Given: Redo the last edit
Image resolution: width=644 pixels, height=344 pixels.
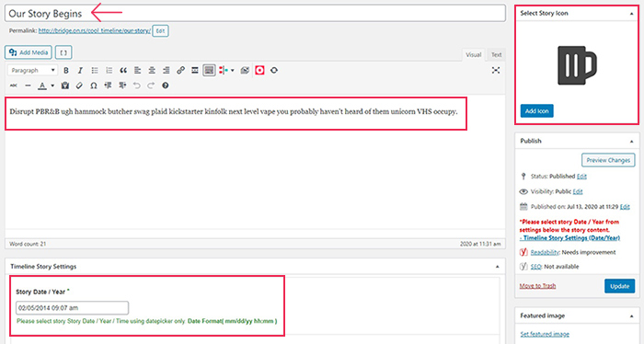Looking at the screenshot, I should pos(151,86).
